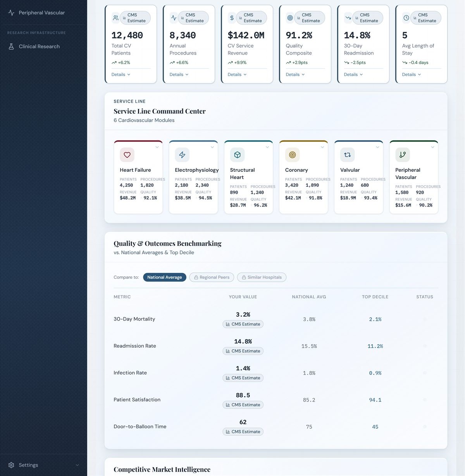465x476 pixels.
Task: Click the Infection Rate metric label
Action: tap(130, 373)
